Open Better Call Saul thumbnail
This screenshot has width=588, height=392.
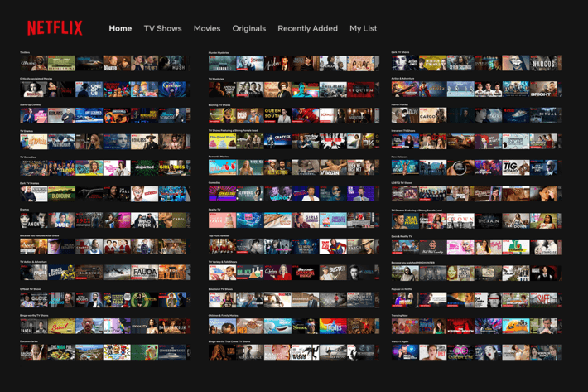tap(61, 327)
